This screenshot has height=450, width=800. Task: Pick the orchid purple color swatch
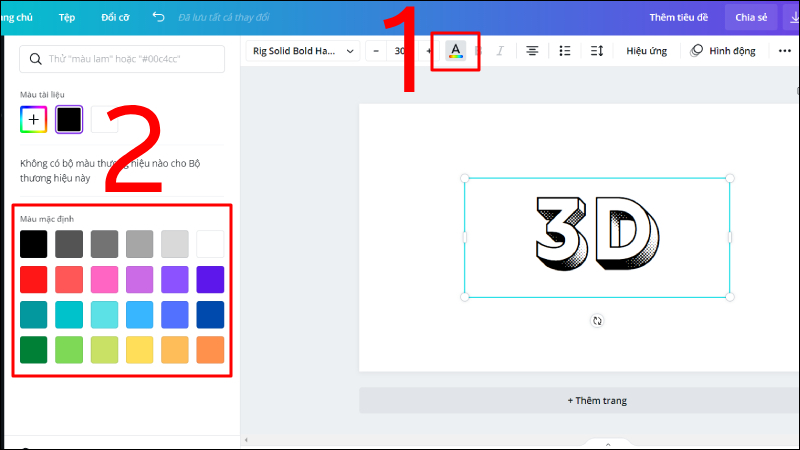point(139,280)
